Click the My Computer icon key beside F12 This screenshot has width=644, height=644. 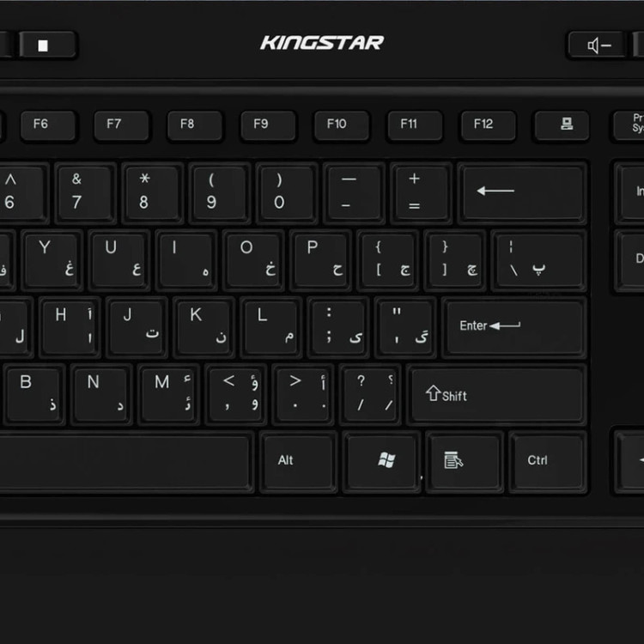tap(562, 125)
